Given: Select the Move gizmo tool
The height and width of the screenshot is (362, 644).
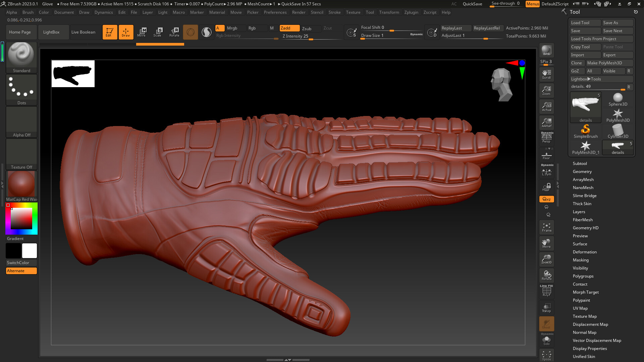Looking at the screenshot, I should tap(142, 32).
